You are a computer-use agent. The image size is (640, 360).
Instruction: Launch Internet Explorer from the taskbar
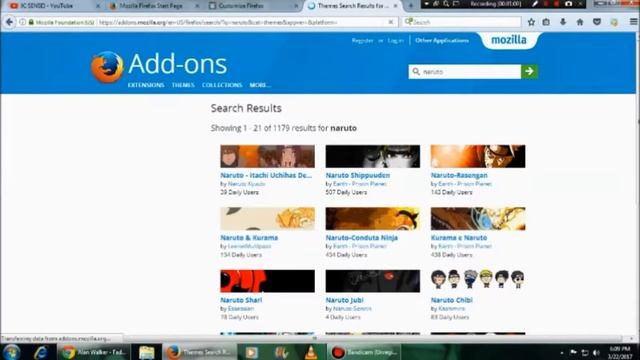40,352
